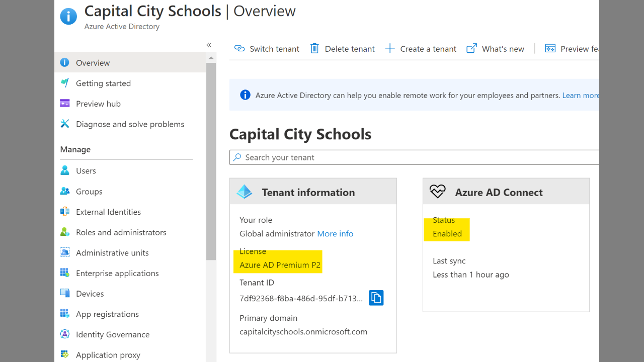
Task: Open Roles and administrators
Action: click(130, 232)
